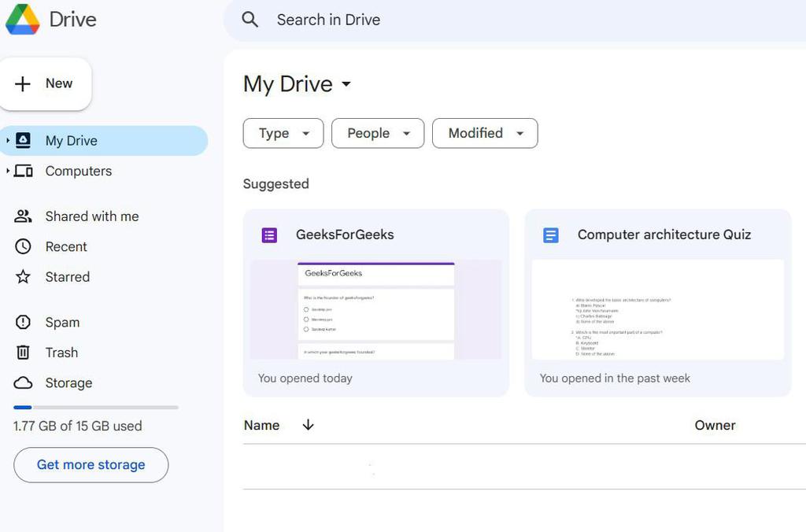The image size is (806, 532).
Task: Click the New button
Action: (46, 84)
